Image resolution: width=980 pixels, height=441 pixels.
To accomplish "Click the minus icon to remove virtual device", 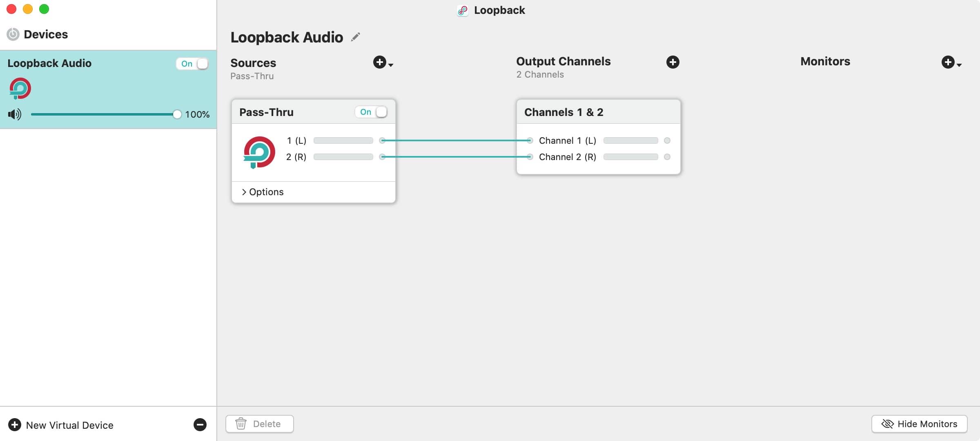I will (200, 425).
